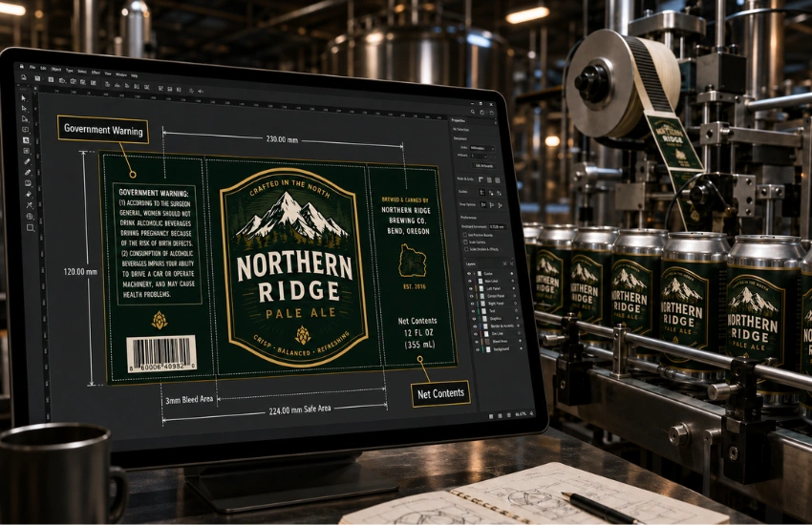Click the search magnifier icon above the Properties panel
Viewport: 812px width, 525px height.
pyautogui.click(x=473, y=112)
